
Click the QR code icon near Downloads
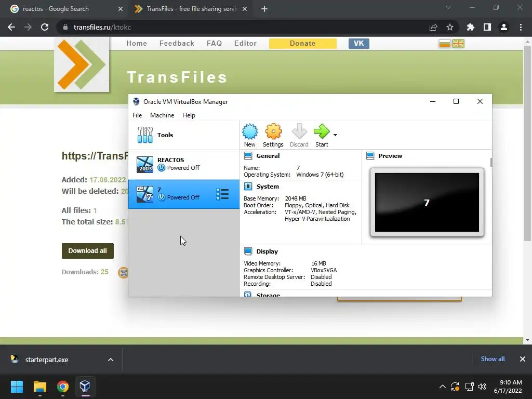click(123, 272)
